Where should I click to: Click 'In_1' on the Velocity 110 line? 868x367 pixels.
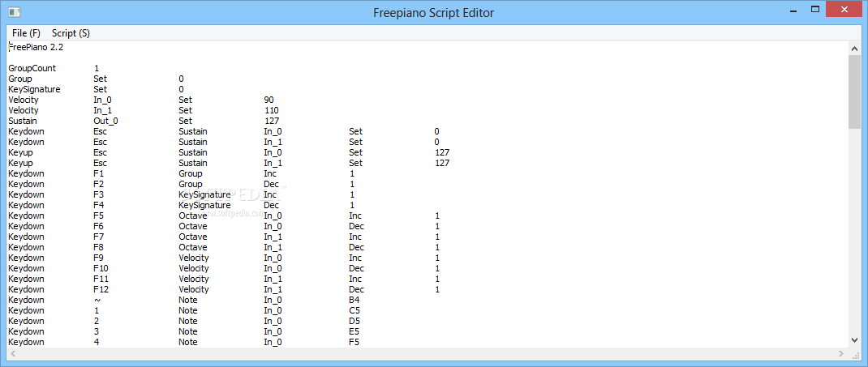pos(102,110)
